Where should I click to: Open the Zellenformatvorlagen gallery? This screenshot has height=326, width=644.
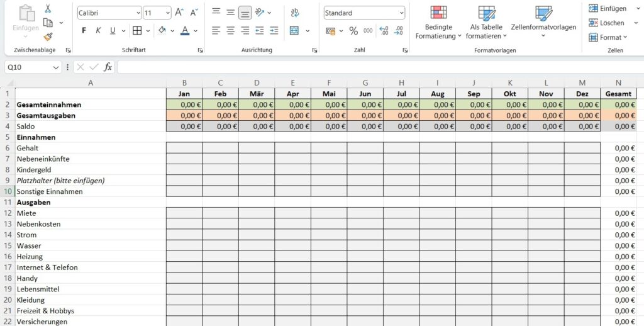(543, 23)
